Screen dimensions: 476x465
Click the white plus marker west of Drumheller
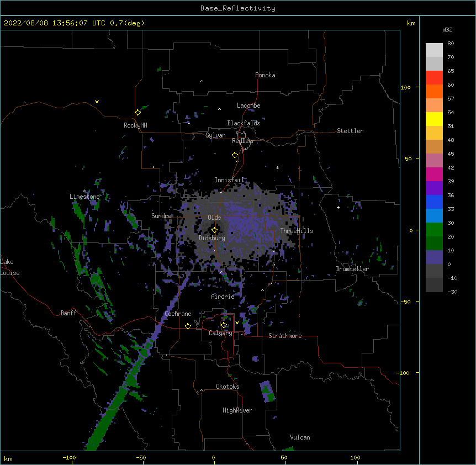[x=338, y=207]
